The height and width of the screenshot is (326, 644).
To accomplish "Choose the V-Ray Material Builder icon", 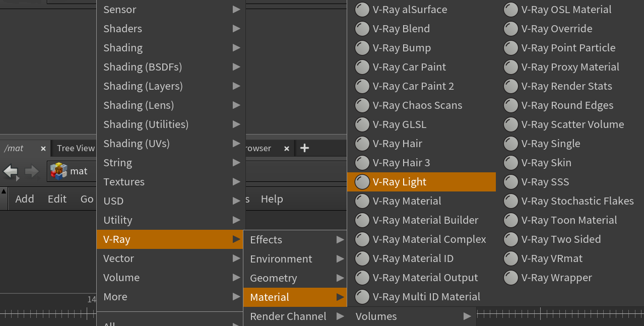I will coord(362,220).
